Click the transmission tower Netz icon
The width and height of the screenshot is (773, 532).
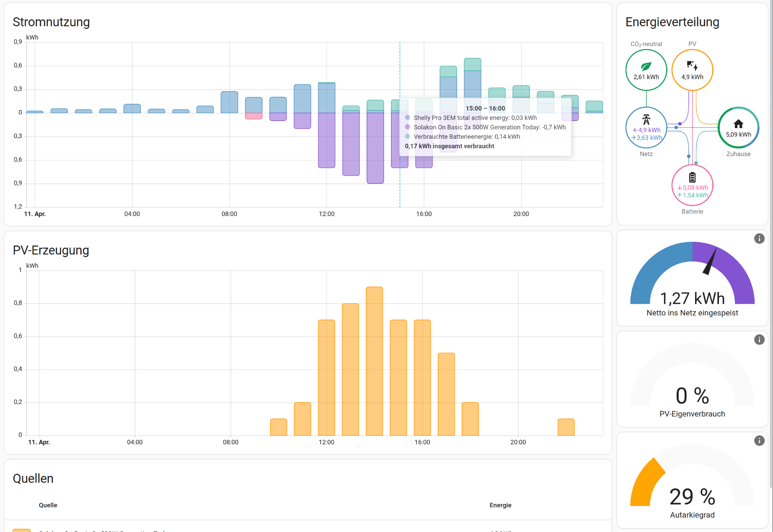click(x=646, y=120)
